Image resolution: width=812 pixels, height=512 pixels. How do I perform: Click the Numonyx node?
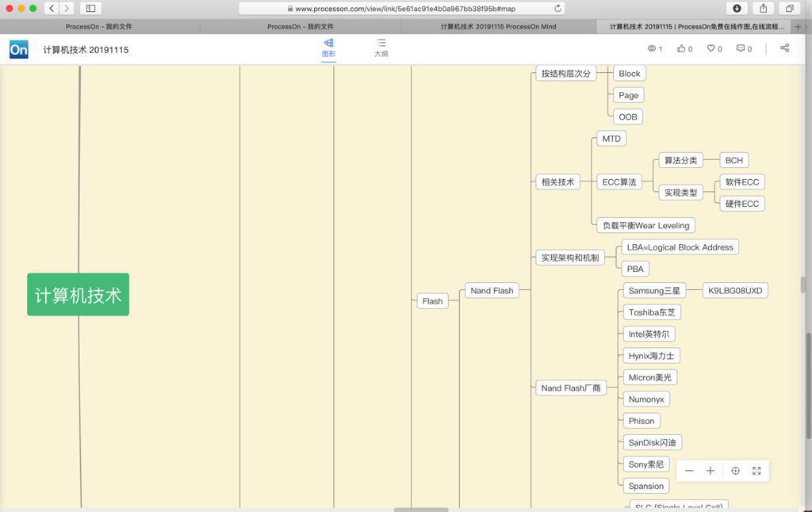(x=646, y=399)
